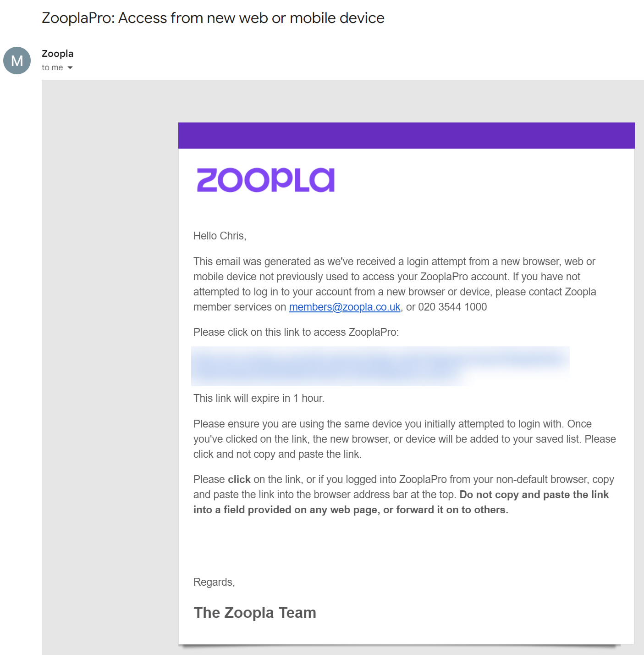Click 'The Zoopla Team' signature
The width and height of the screenshot is (644, 655).
tap(255, 613)
